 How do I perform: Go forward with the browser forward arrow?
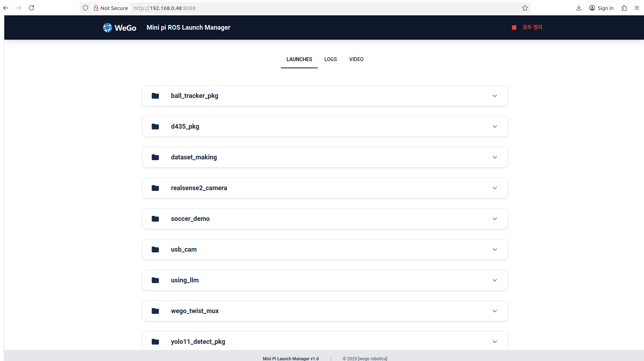click(19, 8)
